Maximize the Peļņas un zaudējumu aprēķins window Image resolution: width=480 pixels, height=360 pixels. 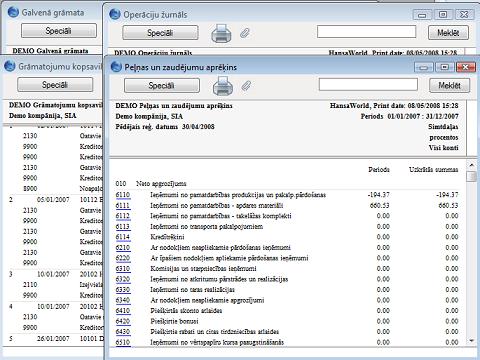tap(444, 67)
